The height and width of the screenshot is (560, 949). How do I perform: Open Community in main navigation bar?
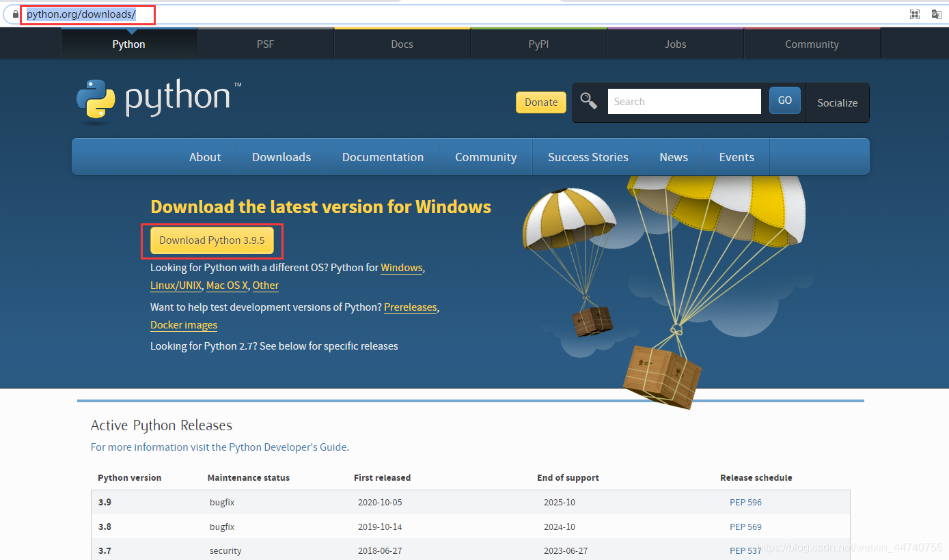(x=486, y=157)
